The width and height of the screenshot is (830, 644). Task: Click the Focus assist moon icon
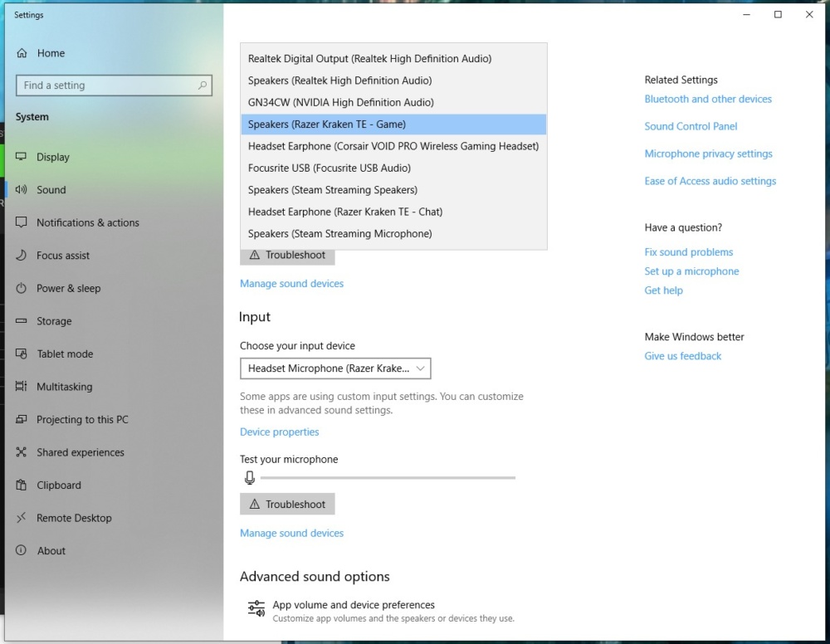click(x=22, y=255)
